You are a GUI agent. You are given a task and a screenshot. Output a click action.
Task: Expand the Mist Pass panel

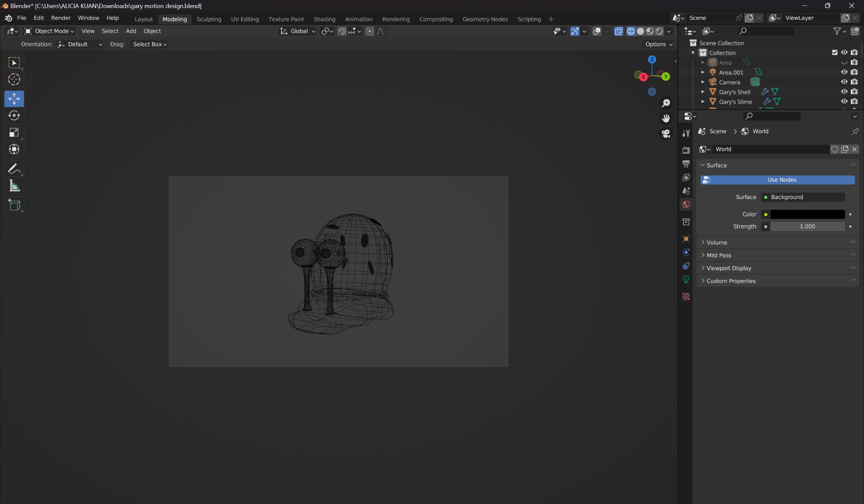[778, 255]
